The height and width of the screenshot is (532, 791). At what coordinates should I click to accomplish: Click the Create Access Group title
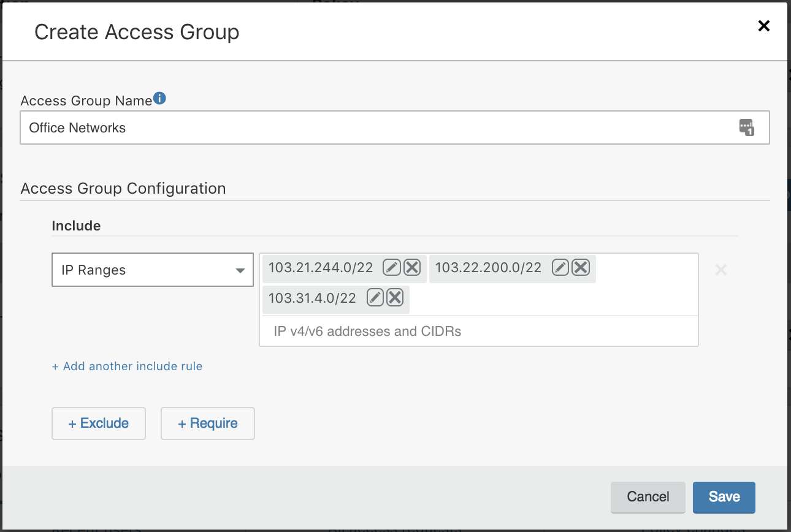(137, 32)
